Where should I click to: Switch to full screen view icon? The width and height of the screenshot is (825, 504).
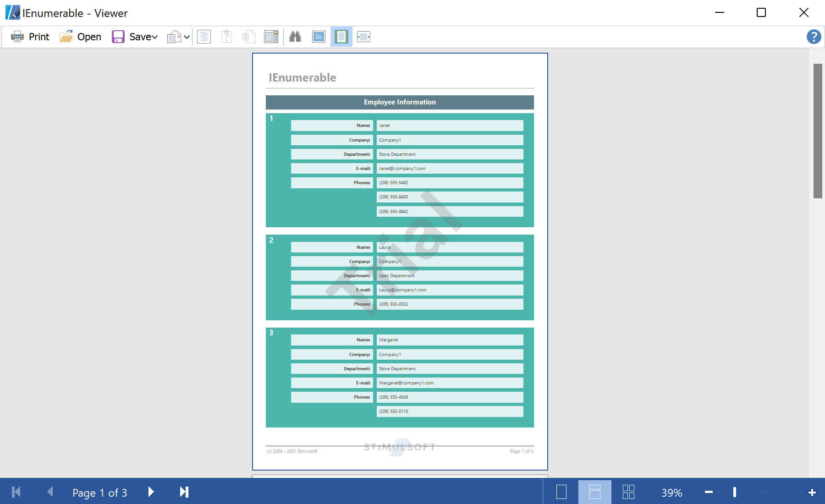[319, 37]
